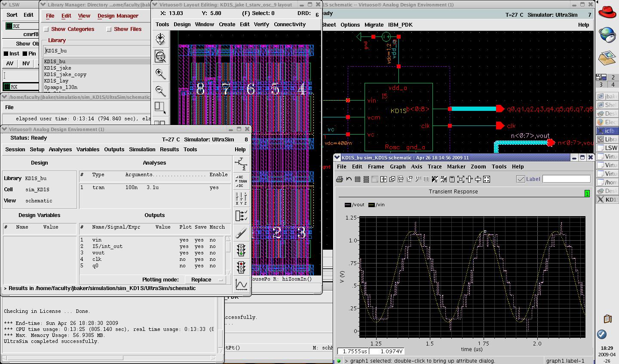
Task: Toggle the Pin checkbox in LSW
Action: point(25,54)
